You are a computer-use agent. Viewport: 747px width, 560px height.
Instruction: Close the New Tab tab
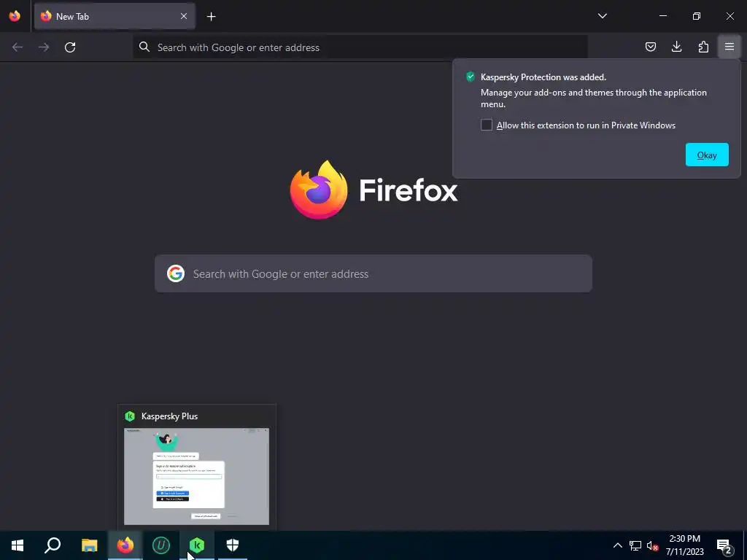point(183,16)
